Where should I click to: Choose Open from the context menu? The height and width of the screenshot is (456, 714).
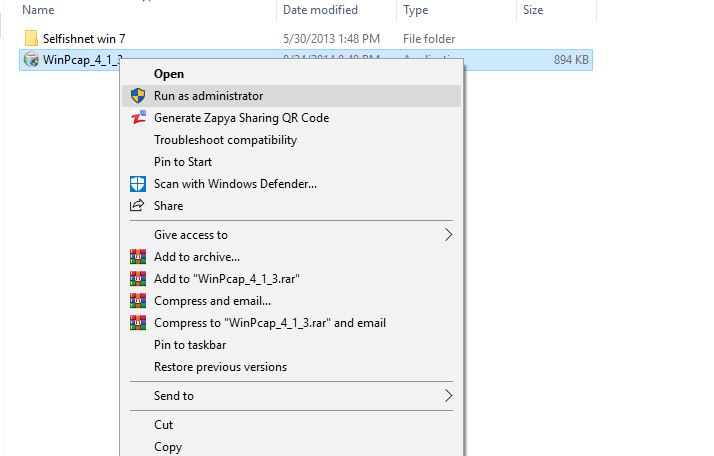169,74
